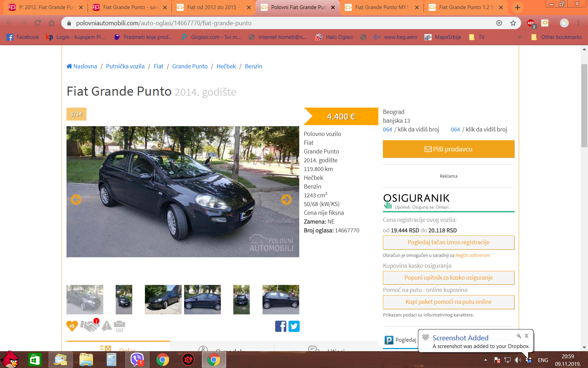Open the Halo Oglasi bookmark
Screen dimensions: 588x368
(x=334, y=37)
